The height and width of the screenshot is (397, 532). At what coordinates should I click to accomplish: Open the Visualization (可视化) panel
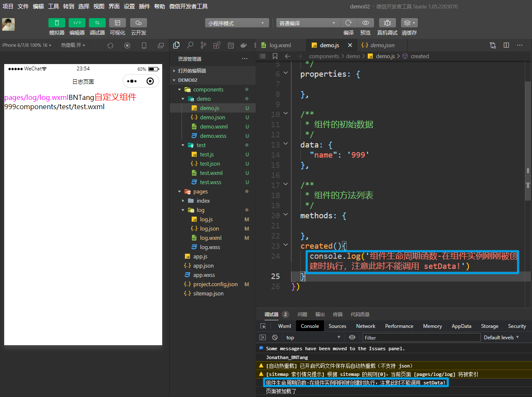click(118, 23)
